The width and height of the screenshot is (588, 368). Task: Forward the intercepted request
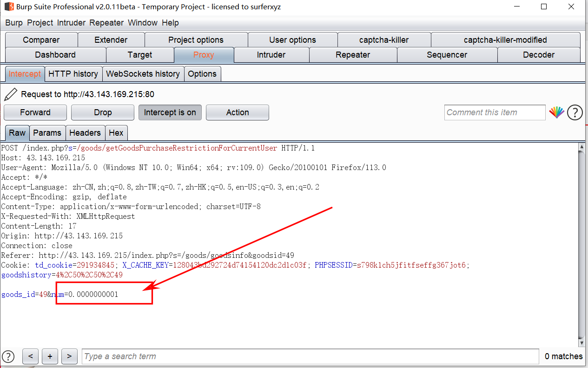click(35, 112)
